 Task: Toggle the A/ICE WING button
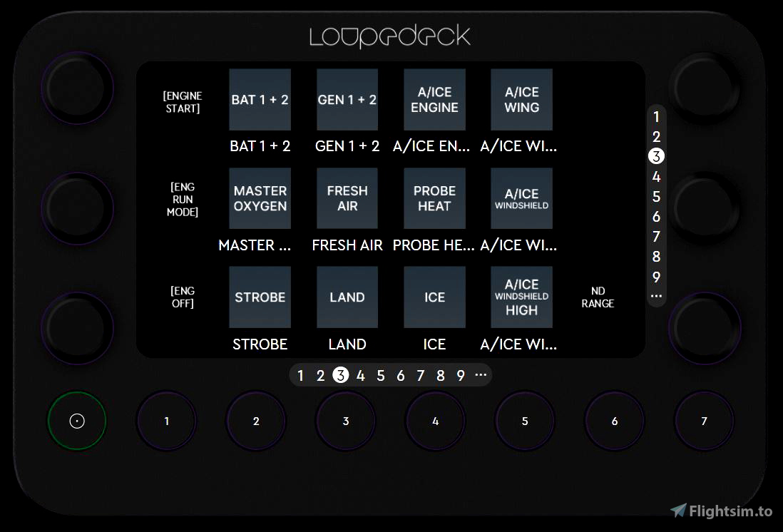coord(521,99)
